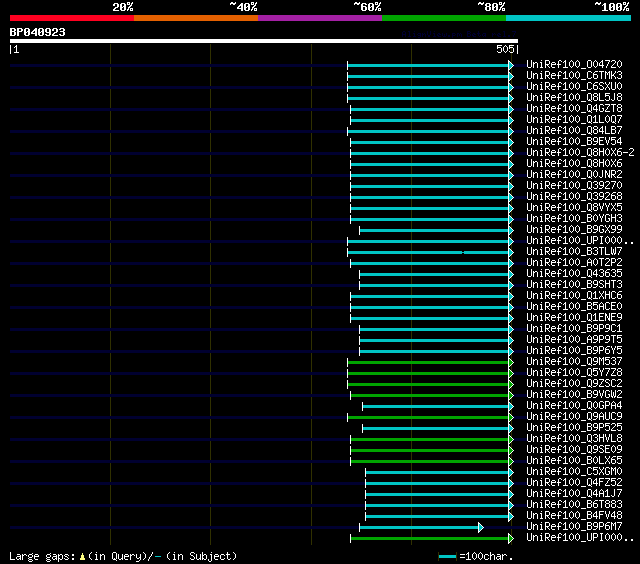Viewport: 640px width, 564px height.
Task: Select the UniRef100_Q1ENE9 label
Action: (574, 318)
